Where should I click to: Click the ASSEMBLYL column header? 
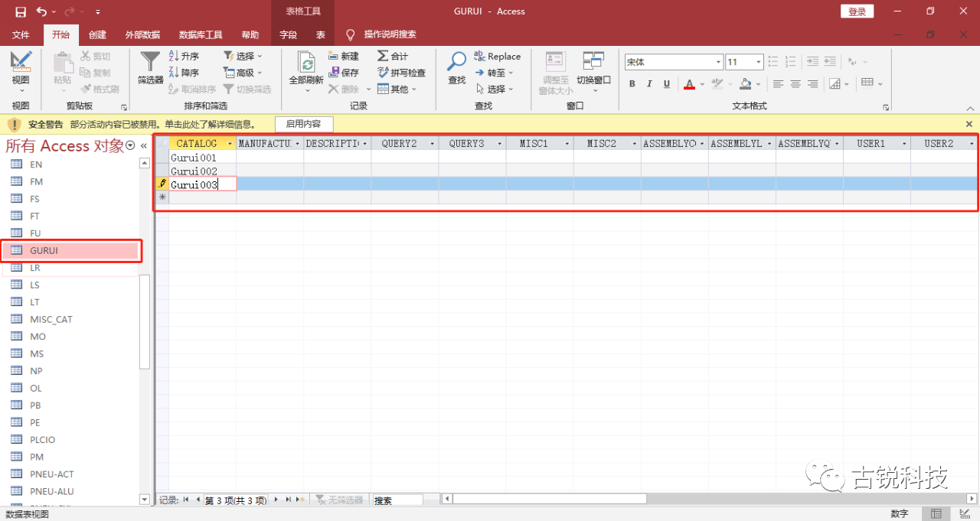[x=742, y=143]
